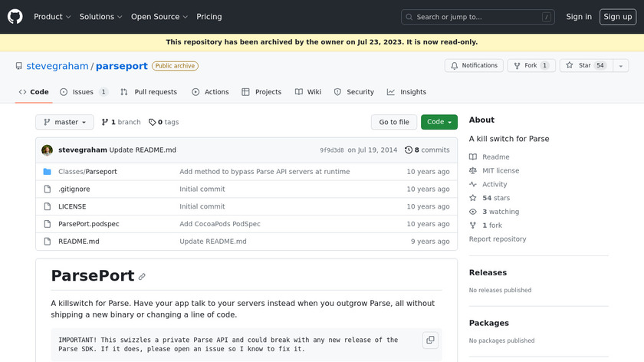The height and width of the screenshot is (362, 644).
Task: Click the GitHub logo icon
Action: (15, 17)
